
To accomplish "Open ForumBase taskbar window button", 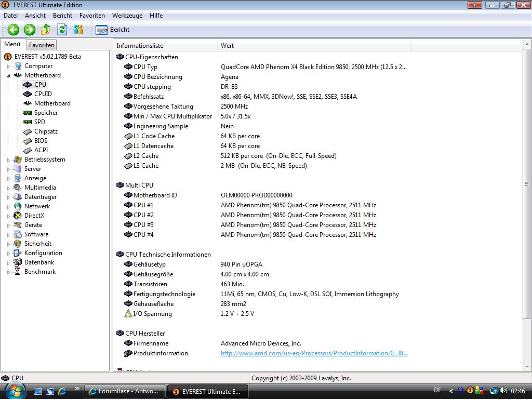I will point(124,391).
